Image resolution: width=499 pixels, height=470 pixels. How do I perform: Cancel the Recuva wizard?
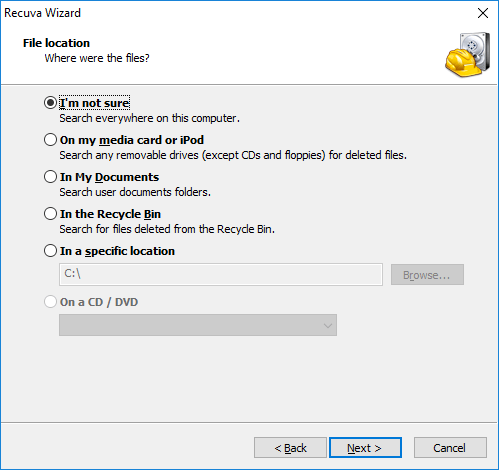pyautogui.click(x=450, y=448)
